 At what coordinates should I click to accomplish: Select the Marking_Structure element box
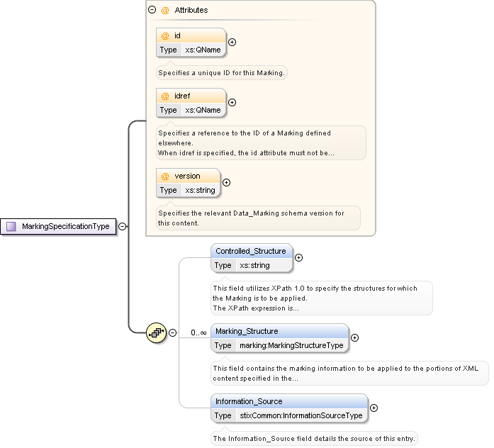[247, 331]
